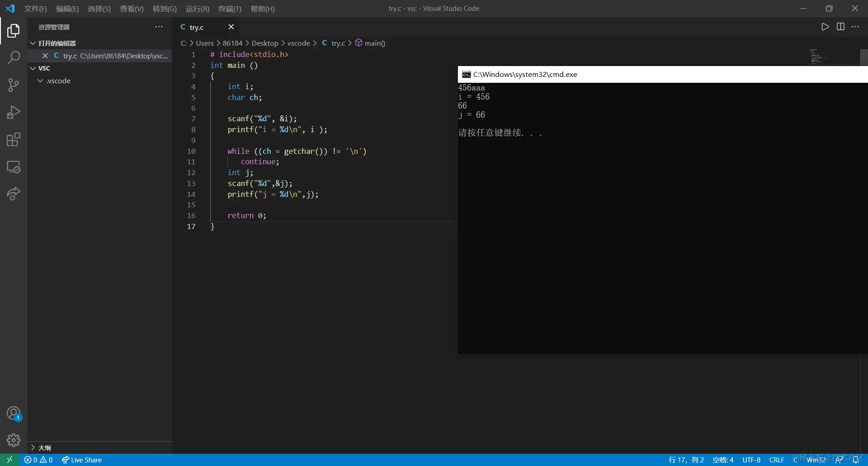
Task: Click the Desktop breadcrumb segment
Action: point(265,43)
